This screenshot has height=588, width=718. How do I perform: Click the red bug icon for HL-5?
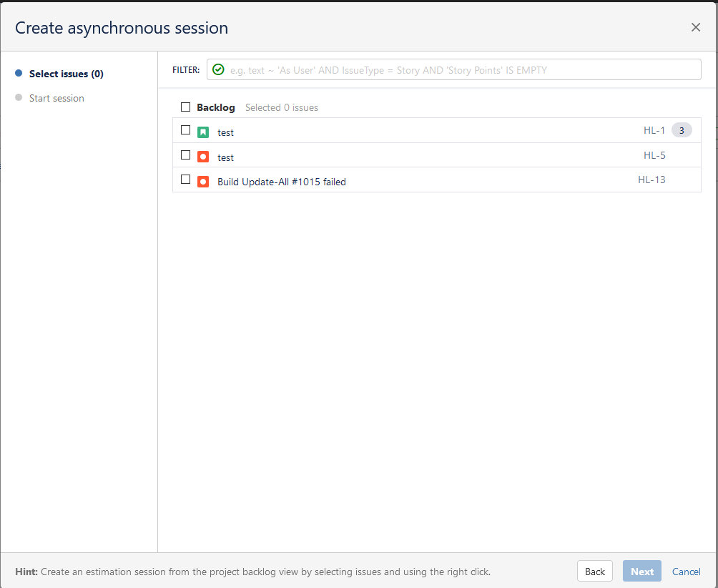click(x=203, y=157)
